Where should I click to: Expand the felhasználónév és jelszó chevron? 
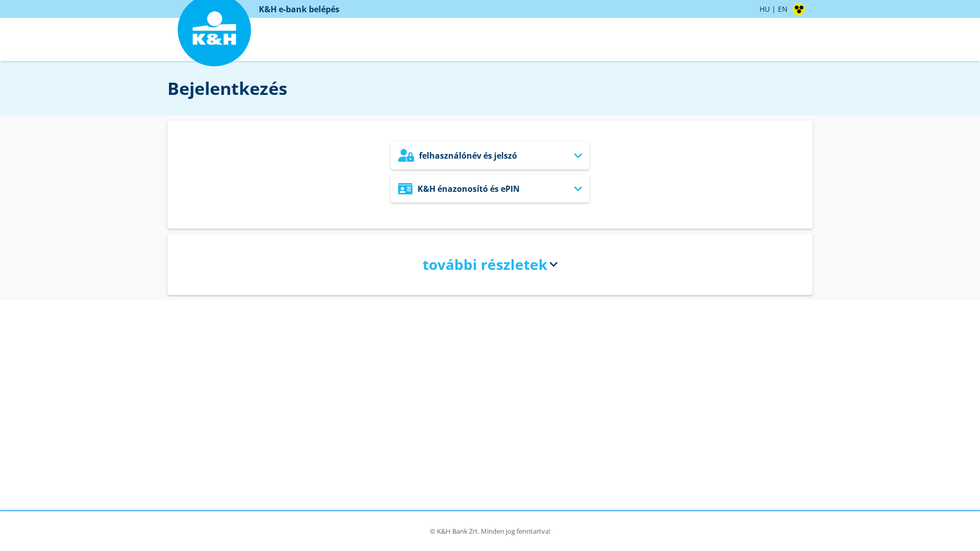[x=578, y=156]
